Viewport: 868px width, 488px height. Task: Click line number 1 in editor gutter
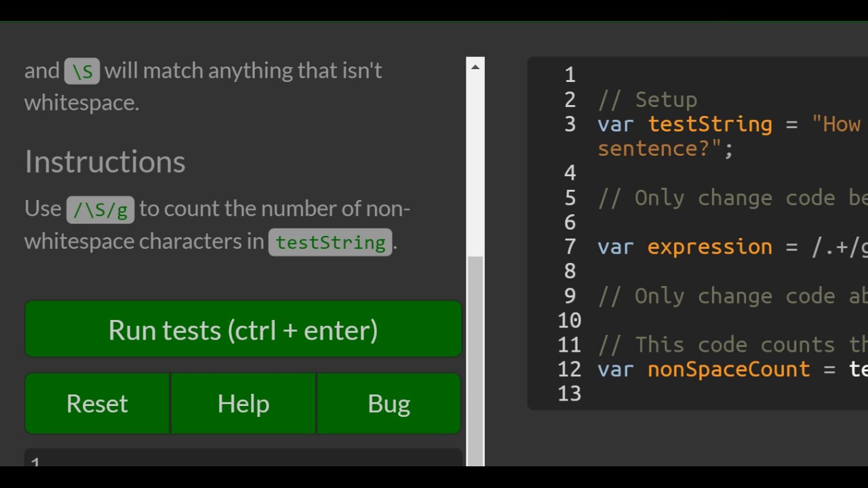(570, 75)
